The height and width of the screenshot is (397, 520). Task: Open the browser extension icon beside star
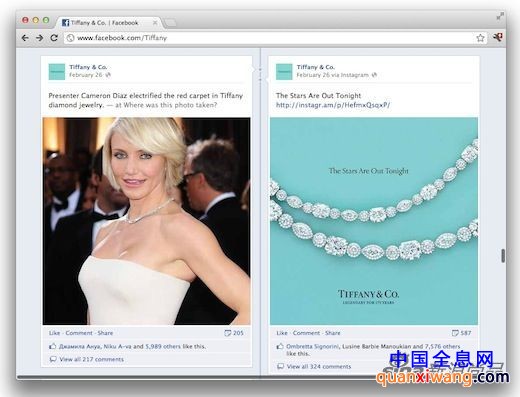(498, 37)
